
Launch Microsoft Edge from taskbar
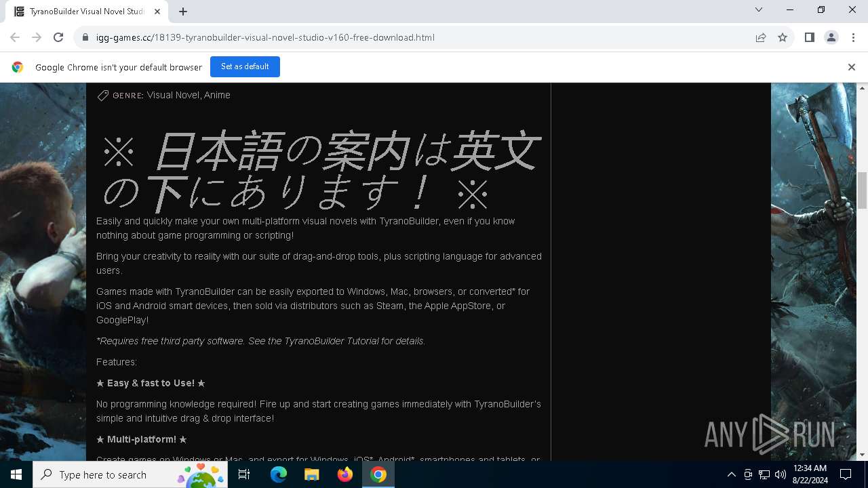[278, 474]
